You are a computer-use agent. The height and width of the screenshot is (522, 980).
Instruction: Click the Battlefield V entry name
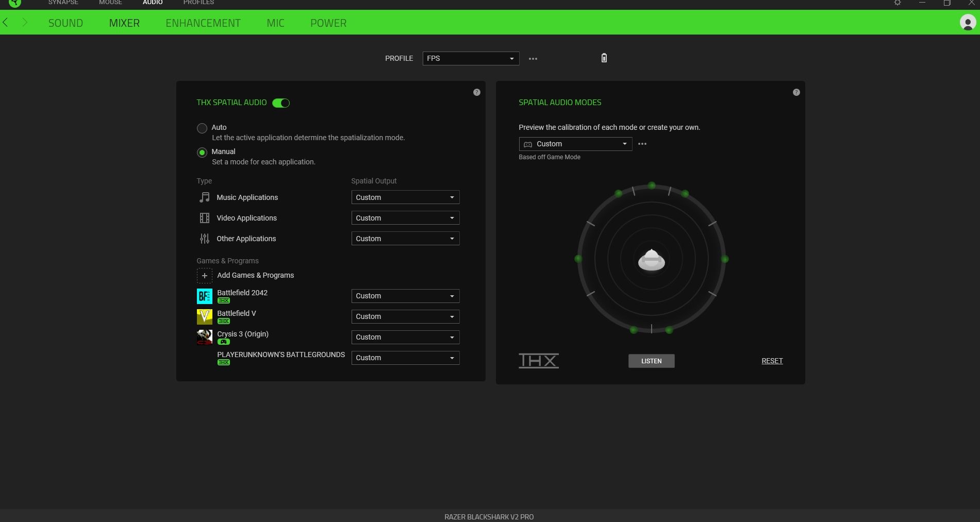237,313
